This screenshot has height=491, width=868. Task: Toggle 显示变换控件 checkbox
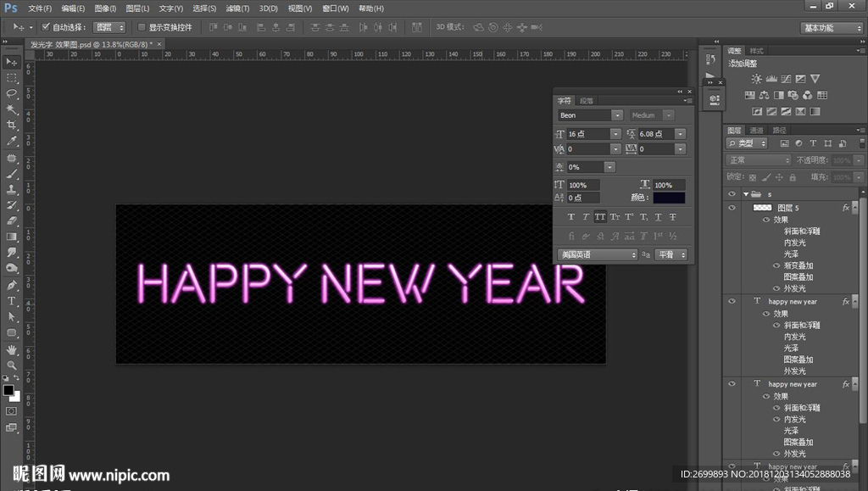pyautogui.click(x=142, y=26)
